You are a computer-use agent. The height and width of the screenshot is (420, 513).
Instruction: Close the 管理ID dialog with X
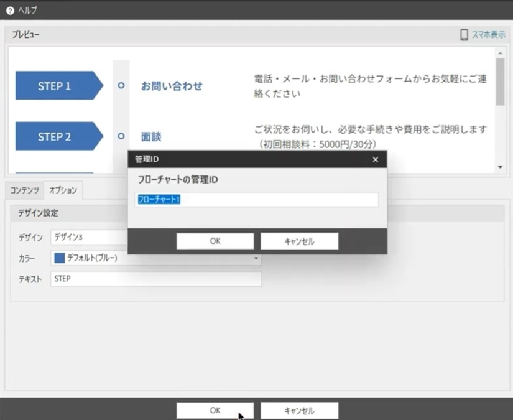click(x=375, y=159)
